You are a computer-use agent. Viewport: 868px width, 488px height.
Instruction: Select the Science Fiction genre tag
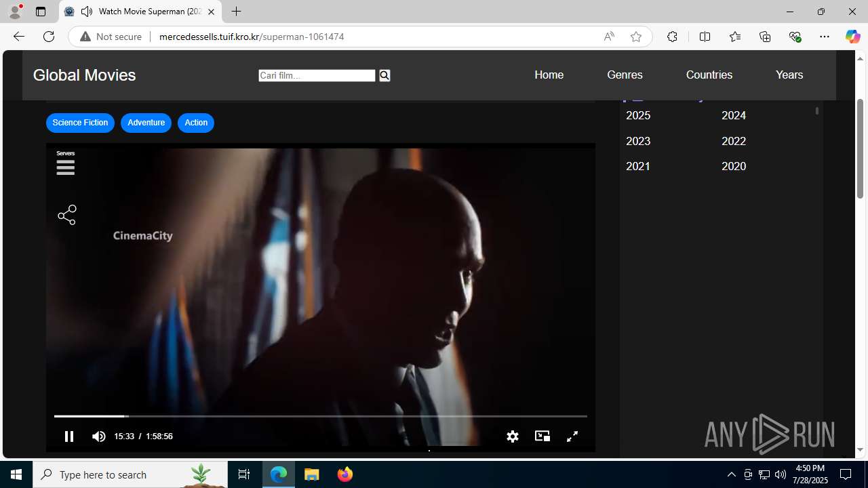tap(80, 123)
